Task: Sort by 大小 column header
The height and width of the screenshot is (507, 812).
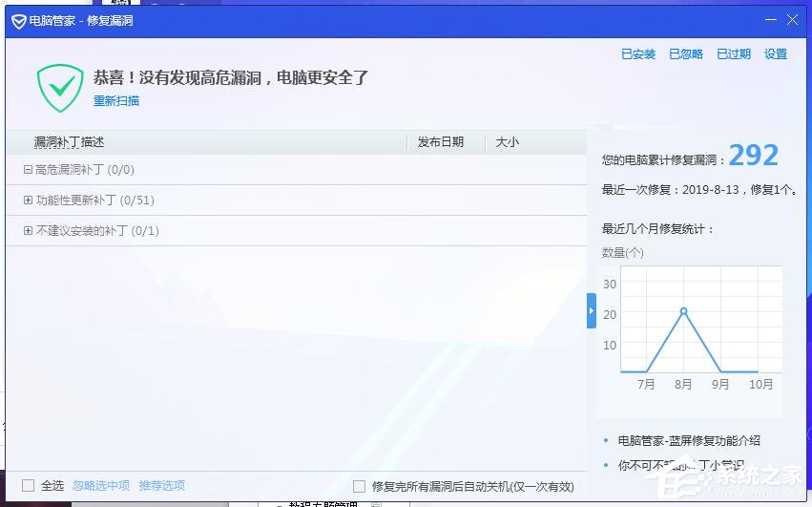Action: [x=507, y=142]
